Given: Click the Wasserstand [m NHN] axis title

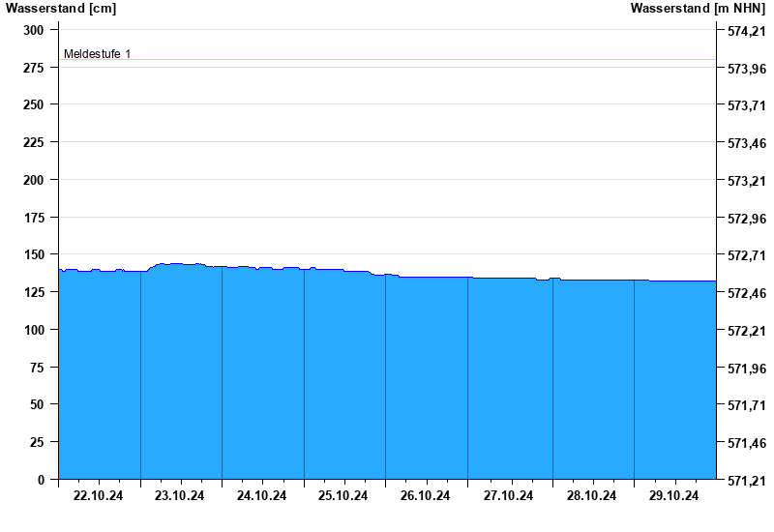Looking at the screenshot, I should tap(698, 8).
